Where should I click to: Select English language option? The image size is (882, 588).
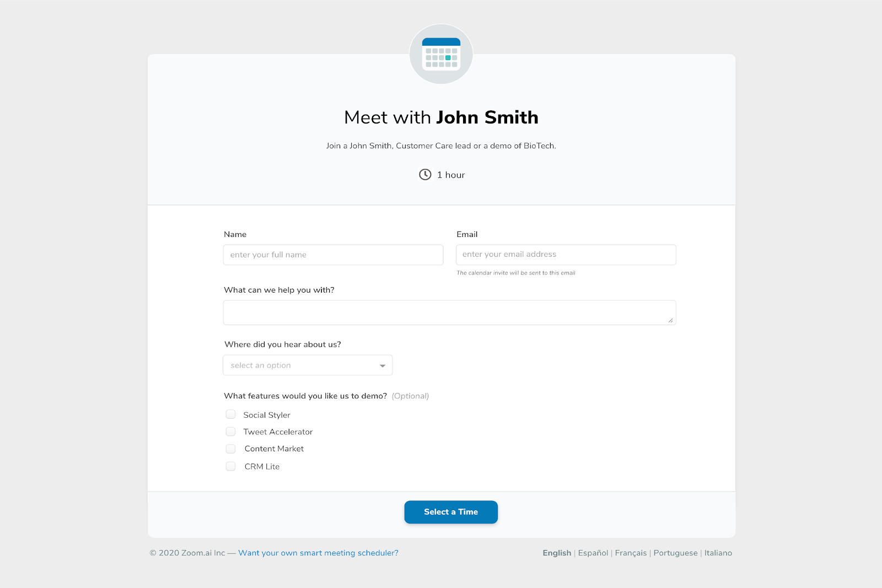click(x=557, y=553)
